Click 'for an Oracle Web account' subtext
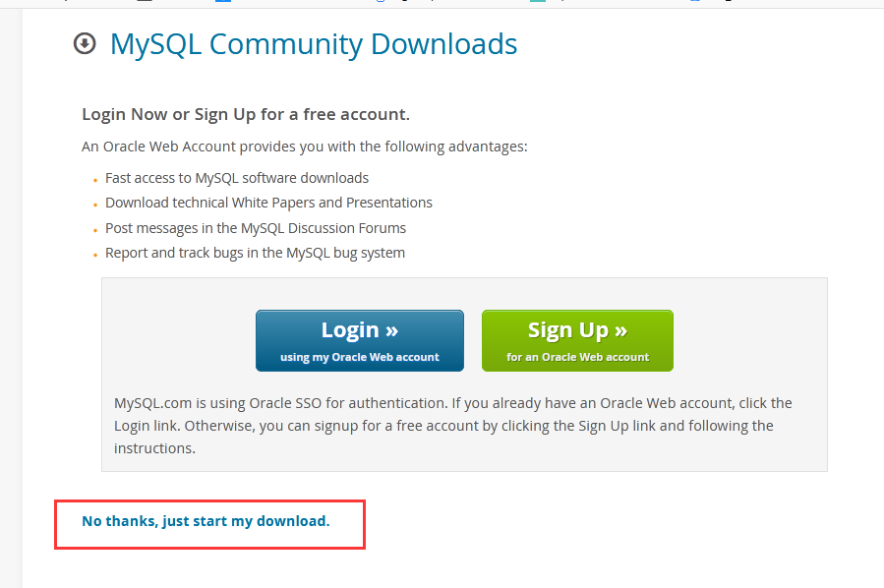Screen dimensions: 884x588 point(577,357)
